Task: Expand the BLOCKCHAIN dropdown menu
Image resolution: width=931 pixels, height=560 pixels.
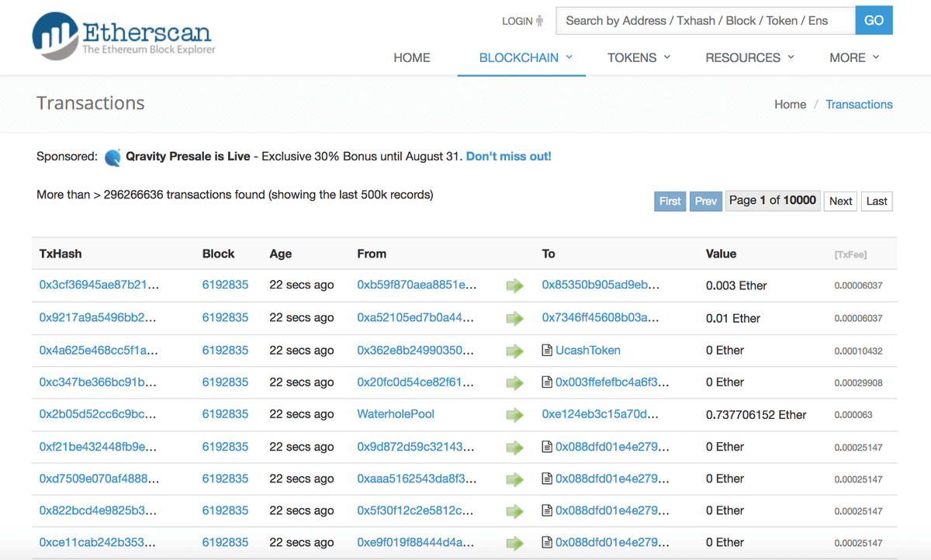Action: pyautogui.click(x=525, y=57)
